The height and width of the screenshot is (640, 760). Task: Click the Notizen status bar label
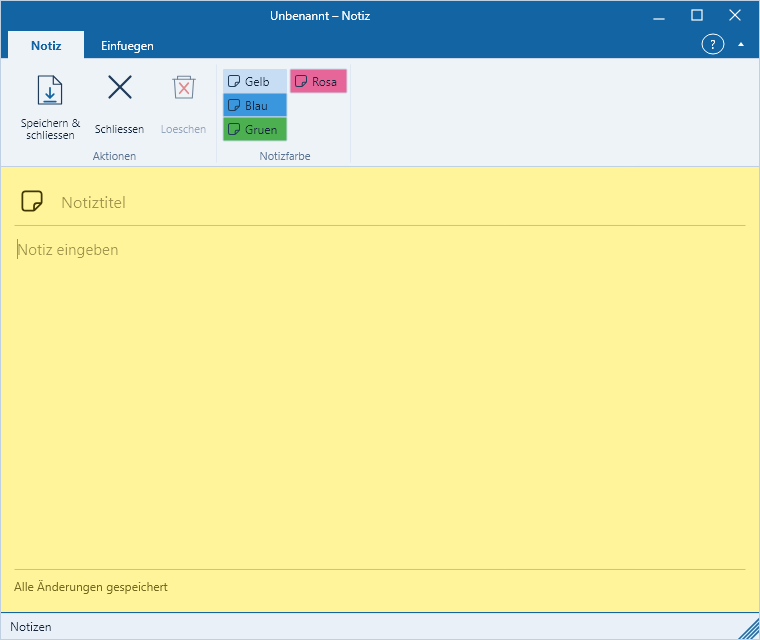[x=31, y=627]
